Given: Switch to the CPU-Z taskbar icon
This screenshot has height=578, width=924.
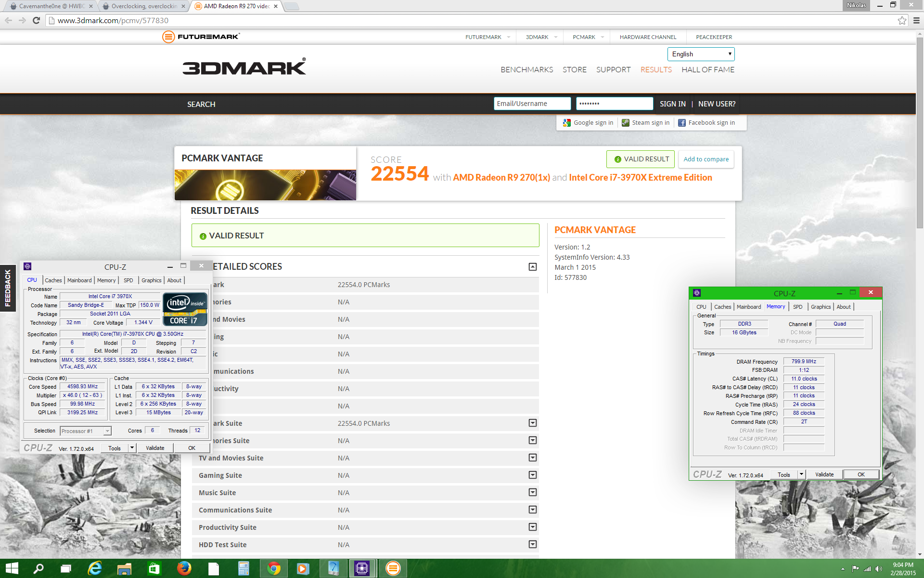Looking at the screenshot, I should pos(362,568).
